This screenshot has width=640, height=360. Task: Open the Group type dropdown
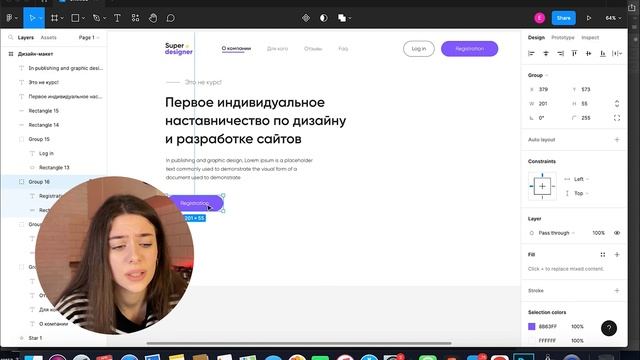point(538,75)
